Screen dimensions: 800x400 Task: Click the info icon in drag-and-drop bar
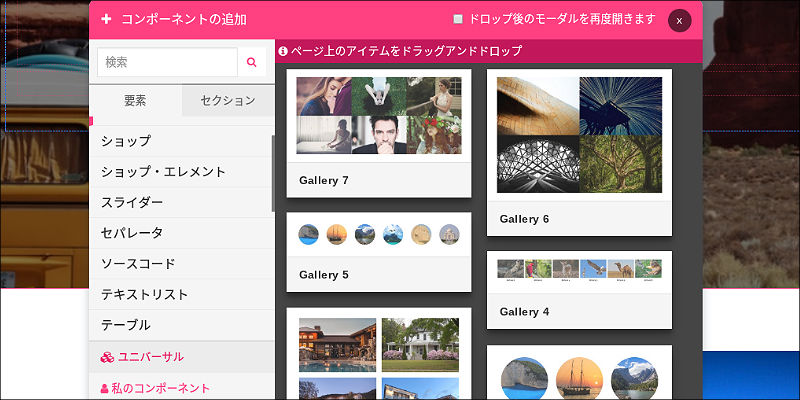[283, 51]
